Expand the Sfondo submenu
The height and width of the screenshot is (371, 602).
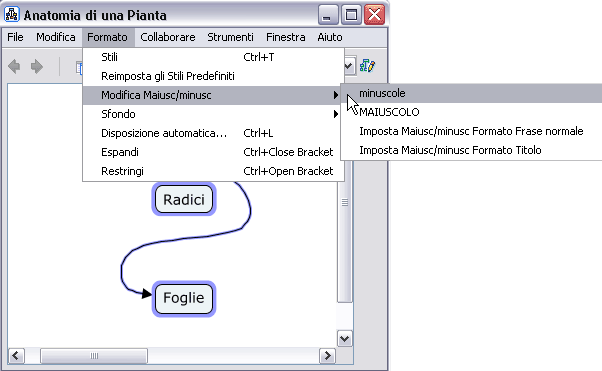[x=213, y=114]
